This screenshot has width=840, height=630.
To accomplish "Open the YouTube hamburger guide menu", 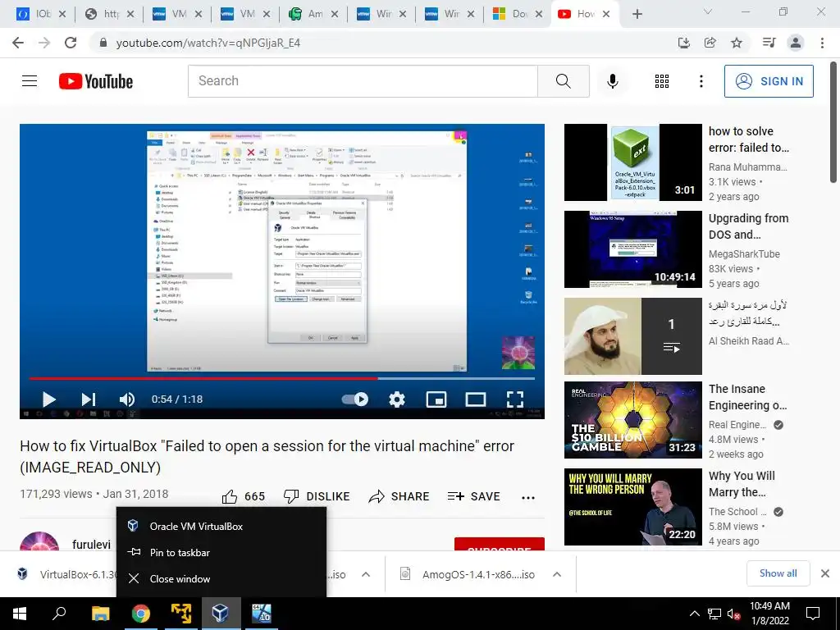I will click(x=30, y=81).
